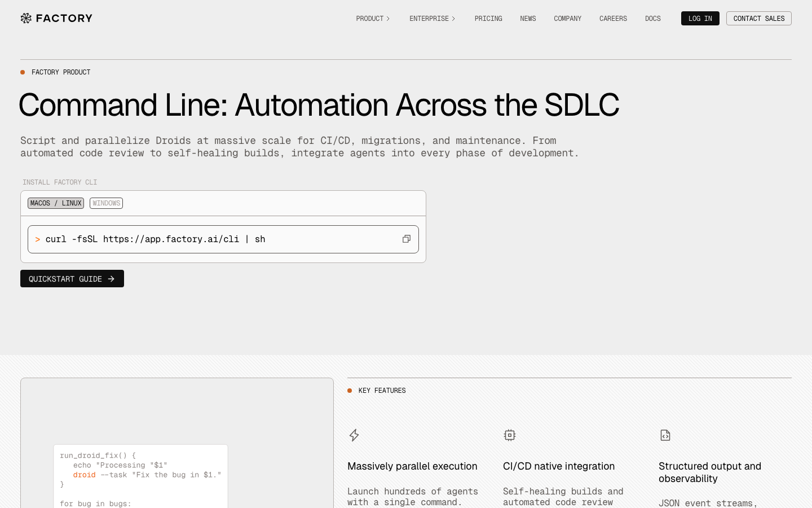Go to the News page

tap(528, 19)
